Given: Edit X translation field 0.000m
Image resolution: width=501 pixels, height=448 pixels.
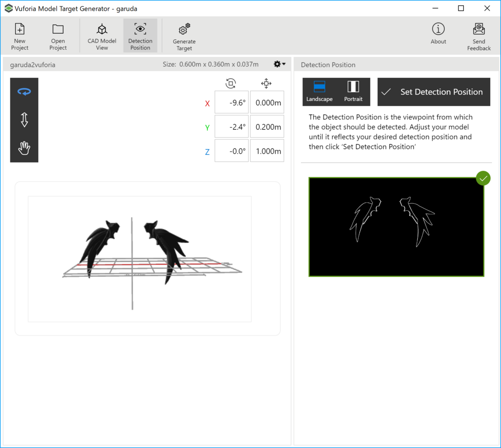Looking at the screenshot, I should [267, 102].
